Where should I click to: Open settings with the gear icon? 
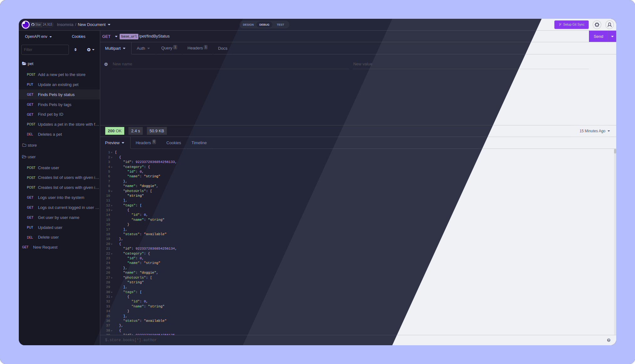pos(597,25)
